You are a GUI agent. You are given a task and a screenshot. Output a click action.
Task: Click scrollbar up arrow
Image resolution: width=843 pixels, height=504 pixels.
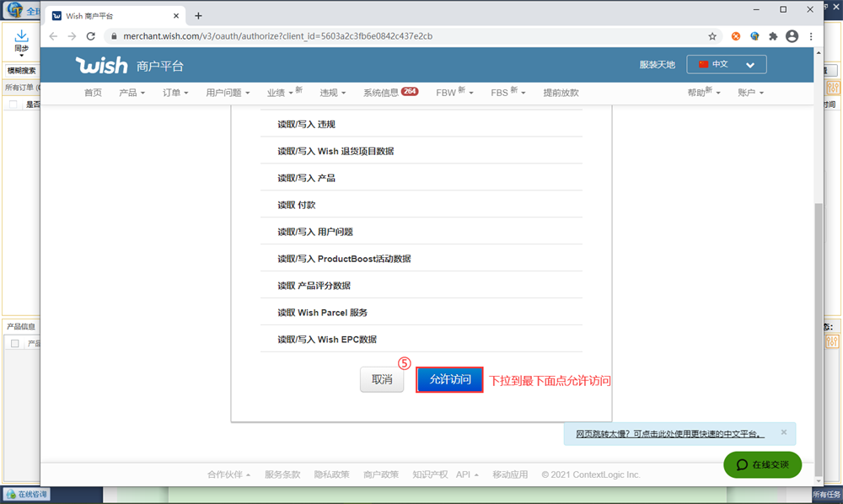[819, 52]
